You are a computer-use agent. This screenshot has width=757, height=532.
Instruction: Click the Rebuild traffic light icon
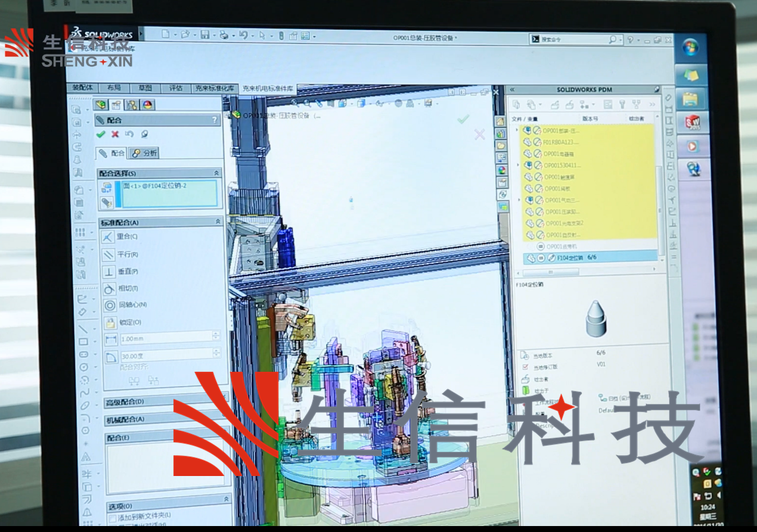[281, 36]
